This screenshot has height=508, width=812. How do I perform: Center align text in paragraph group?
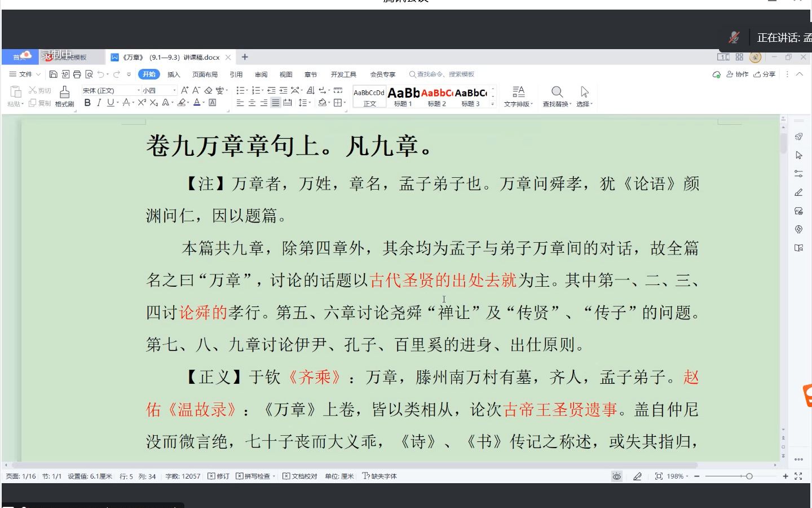point(252,103)
